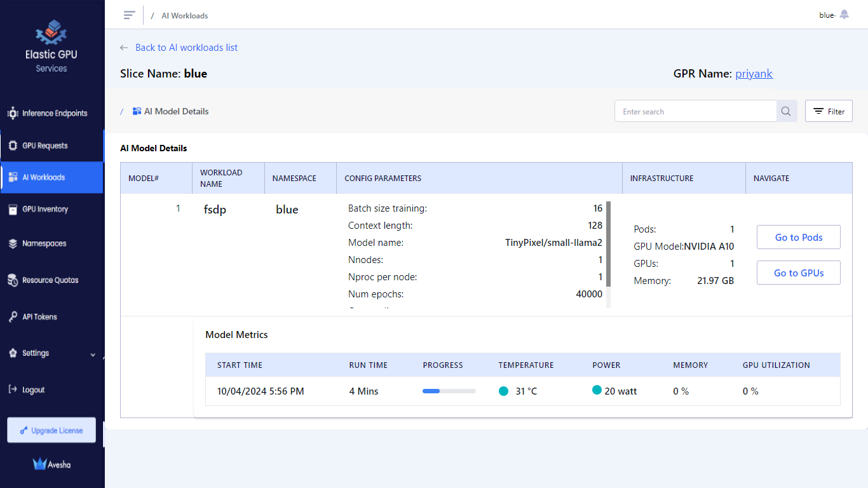Expand the Settings chevron
The width and height of the screenshot is (868, 488).
point(93,355)
